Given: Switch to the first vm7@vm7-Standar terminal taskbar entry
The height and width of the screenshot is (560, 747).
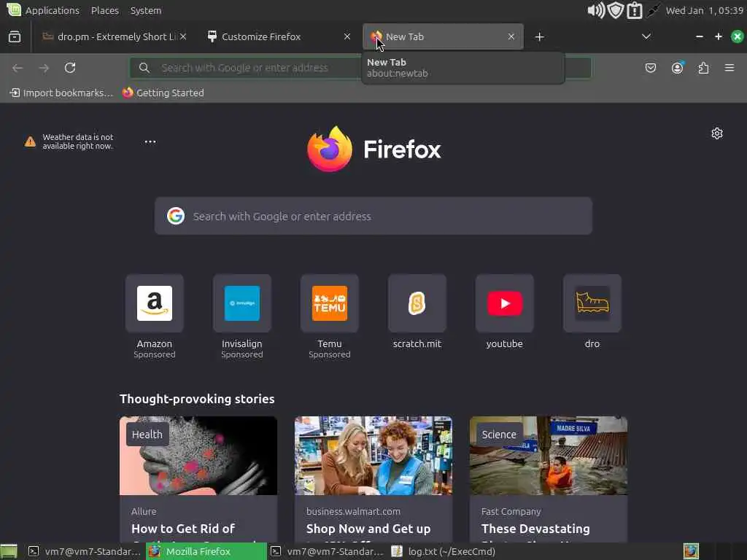Looking at the screenshot, I should tap(84, 551).
